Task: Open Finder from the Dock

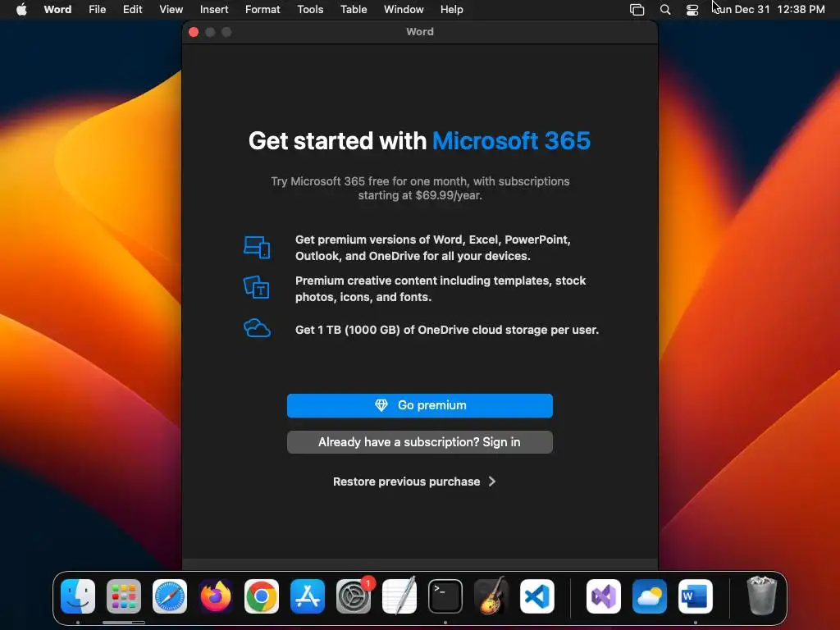Action: pyautogui.click(x=78, y=596)
